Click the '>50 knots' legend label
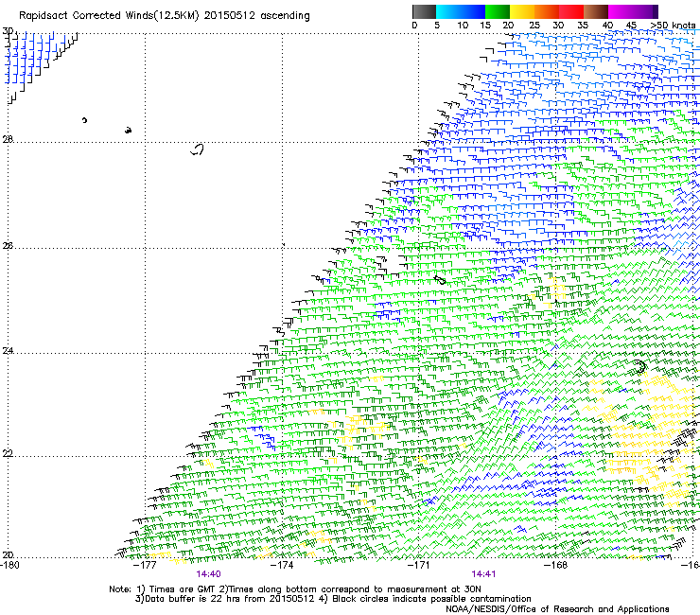This screenshot has width=700, height=615. point(673,25)
